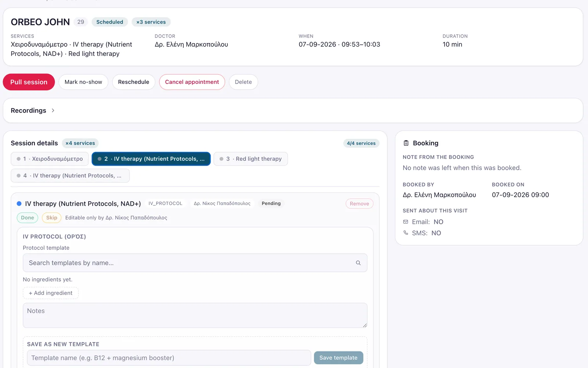Click the age badge 29
588x368 pixels.
(x=81, y=22)
